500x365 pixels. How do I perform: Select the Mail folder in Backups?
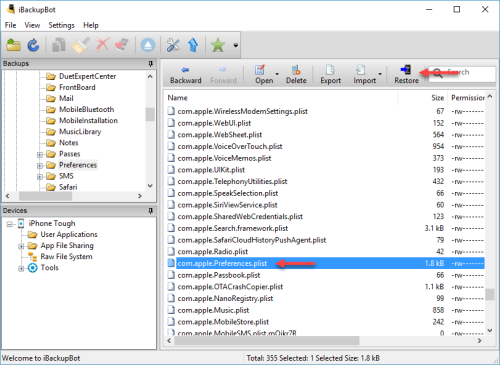click(x=66, y=98)
